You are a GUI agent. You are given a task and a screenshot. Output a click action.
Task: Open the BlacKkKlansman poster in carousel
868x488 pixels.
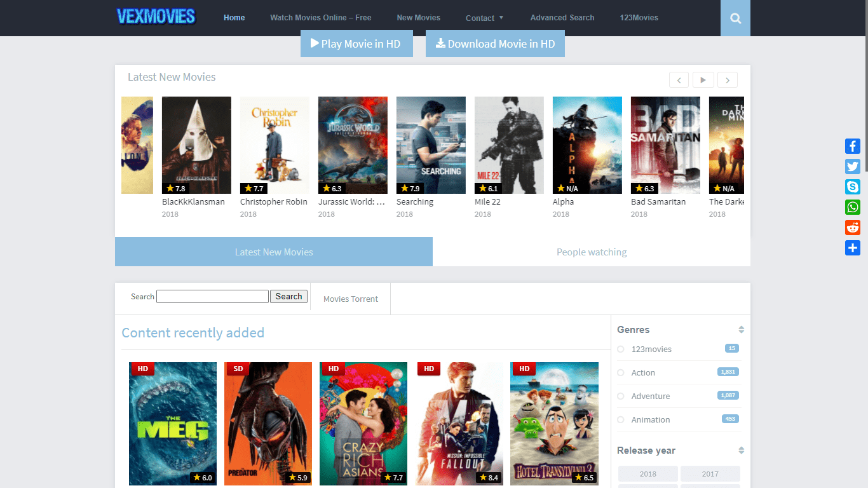[196, 145]
